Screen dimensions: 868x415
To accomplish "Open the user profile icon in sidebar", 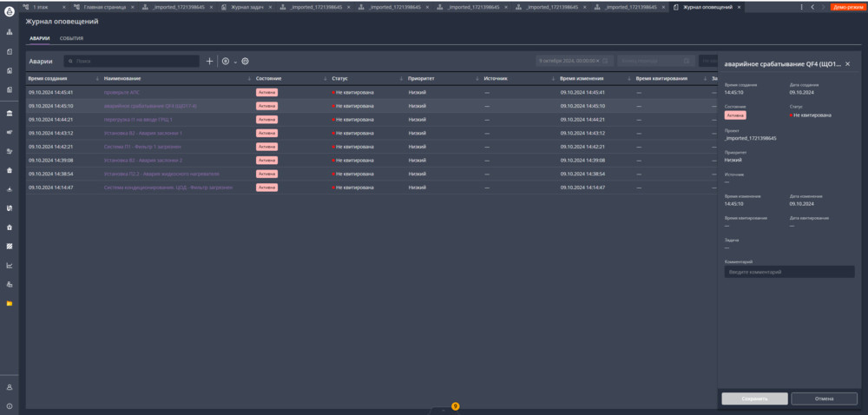I will (x=9, y=387).
